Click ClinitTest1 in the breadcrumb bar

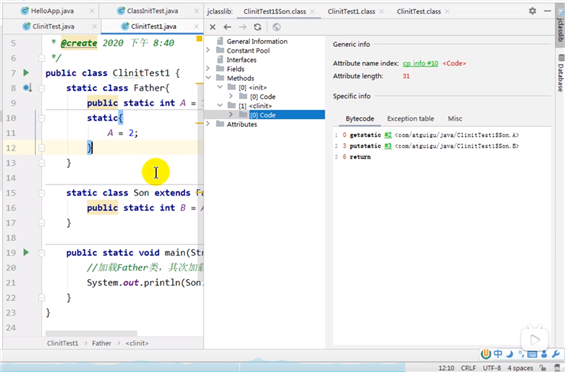(x=62, y=343)
